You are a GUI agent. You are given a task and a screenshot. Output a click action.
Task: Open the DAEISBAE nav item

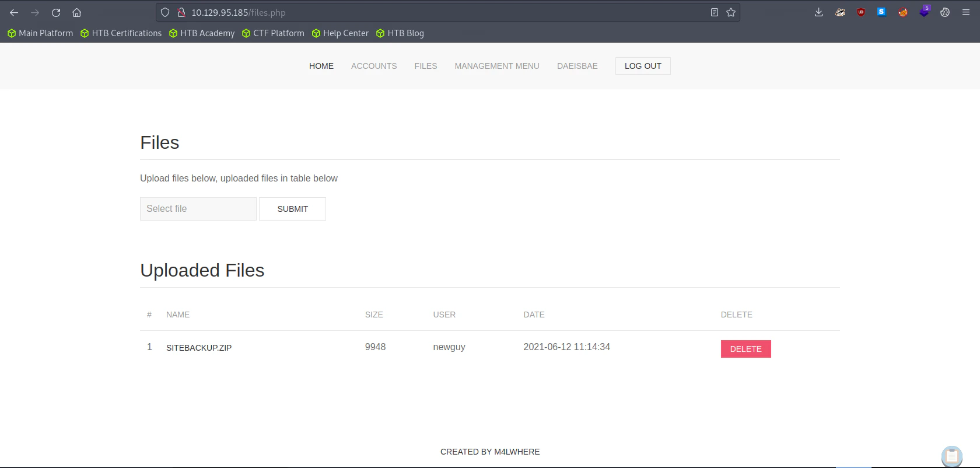pyautogui.click(x=577, y=66)
